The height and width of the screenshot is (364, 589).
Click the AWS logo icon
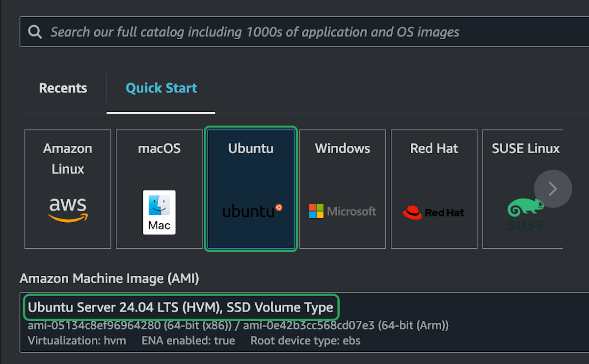[x=68, y=210]
